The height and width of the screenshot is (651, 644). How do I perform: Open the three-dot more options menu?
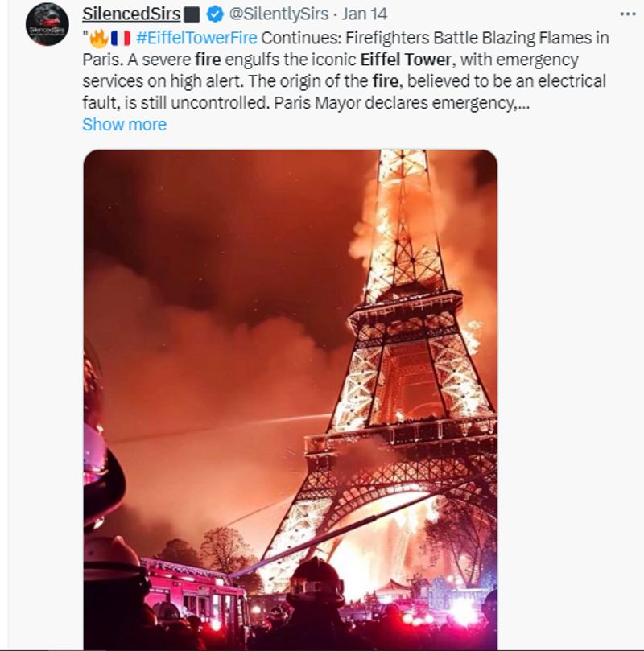[x=627, y=14]
